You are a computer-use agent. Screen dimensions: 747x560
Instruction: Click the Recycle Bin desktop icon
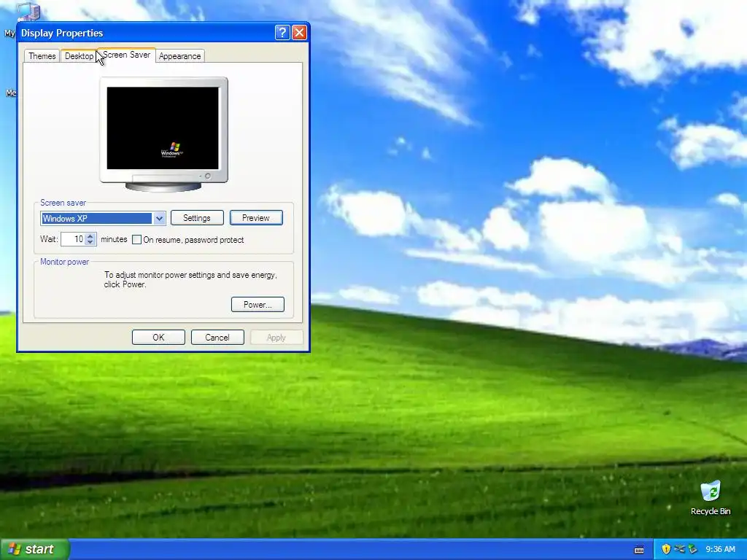pos(711,497)
